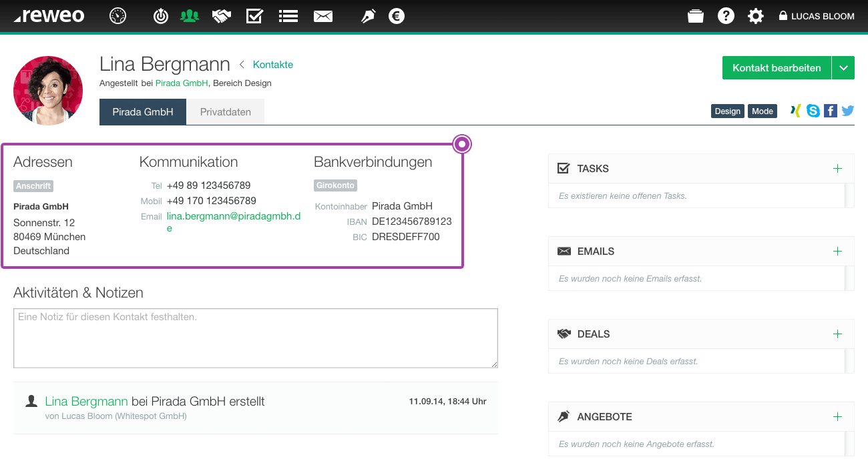
Task: Select the Pirada GmbH tab
Action: (143, 112)
